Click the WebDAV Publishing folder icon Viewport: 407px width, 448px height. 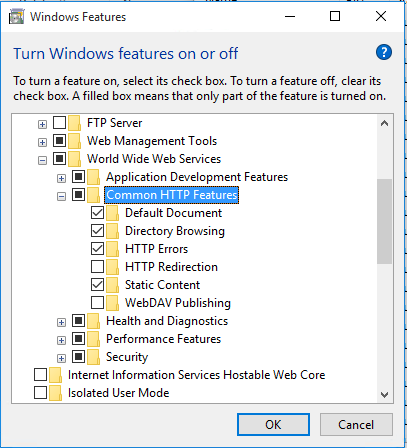[112, 303]
